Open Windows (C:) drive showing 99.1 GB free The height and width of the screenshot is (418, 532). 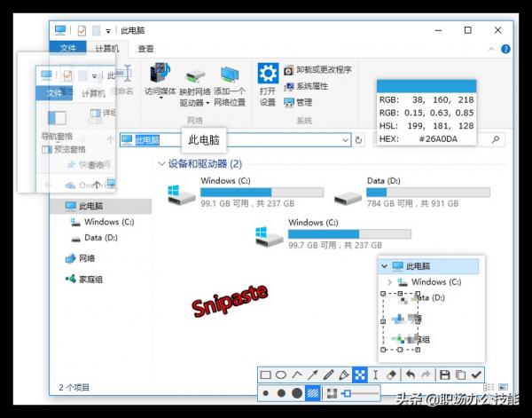246,193
